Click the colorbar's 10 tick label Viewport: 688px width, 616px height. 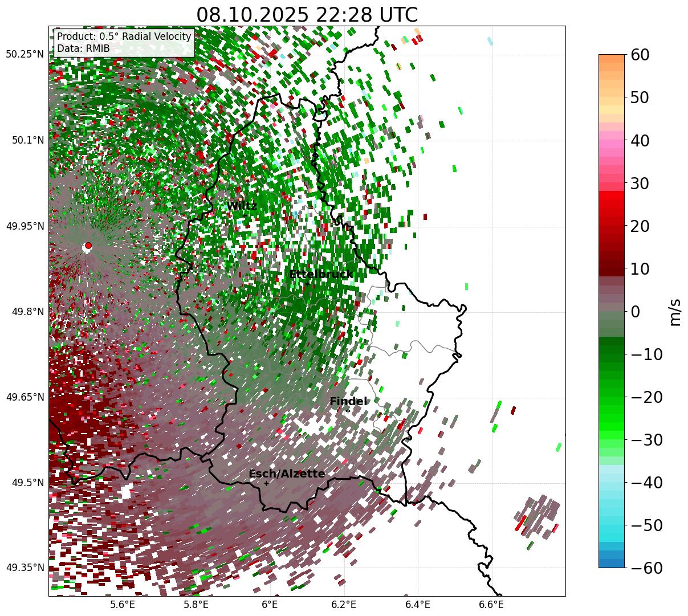click(639, 268)
